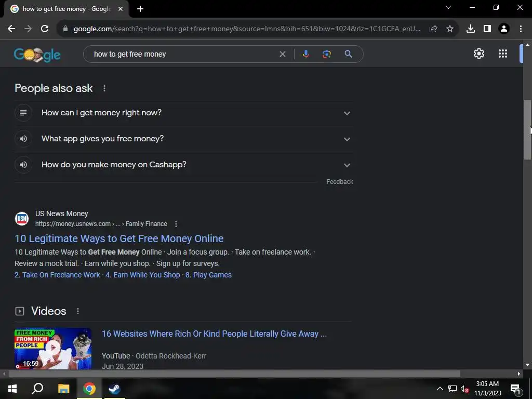
Task: Open Windows taskbar search
Action: [37, 389]
